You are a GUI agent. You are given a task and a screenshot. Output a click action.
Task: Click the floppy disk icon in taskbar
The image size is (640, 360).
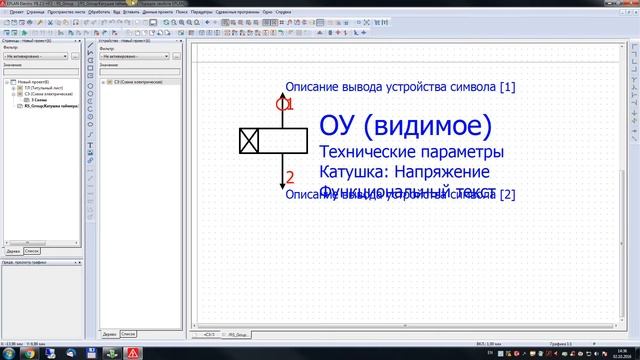pos(91,353)
